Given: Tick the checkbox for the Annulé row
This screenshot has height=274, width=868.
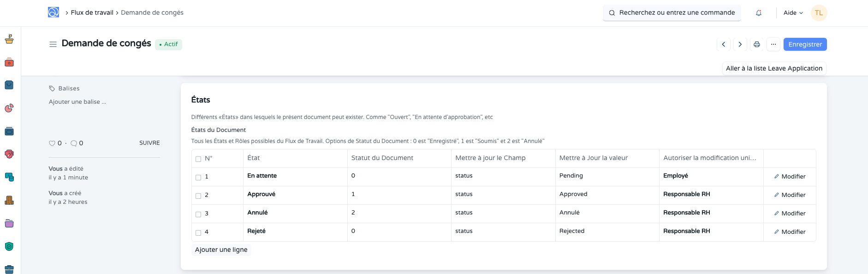Looking at the screenshot, I should point(198,214).
